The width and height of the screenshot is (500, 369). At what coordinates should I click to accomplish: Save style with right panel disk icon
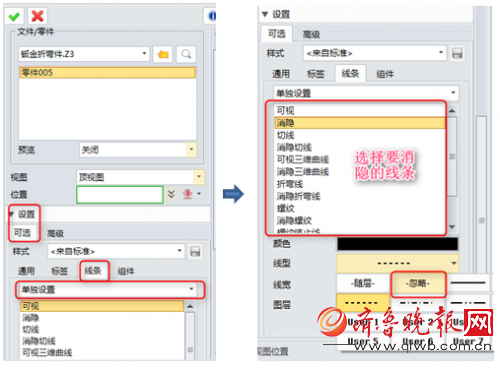[457, 53]
